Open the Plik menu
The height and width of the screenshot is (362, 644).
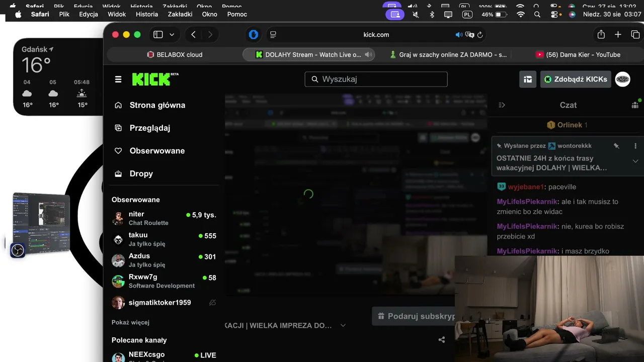(64, 15)
